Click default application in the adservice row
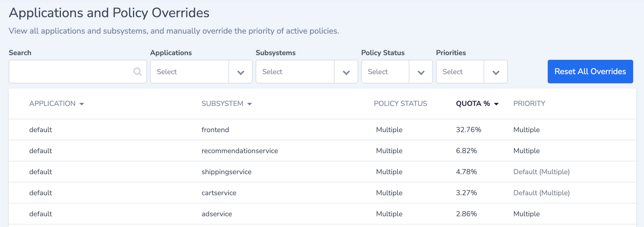This screenshot has height=227, width=644. (41, 214)
